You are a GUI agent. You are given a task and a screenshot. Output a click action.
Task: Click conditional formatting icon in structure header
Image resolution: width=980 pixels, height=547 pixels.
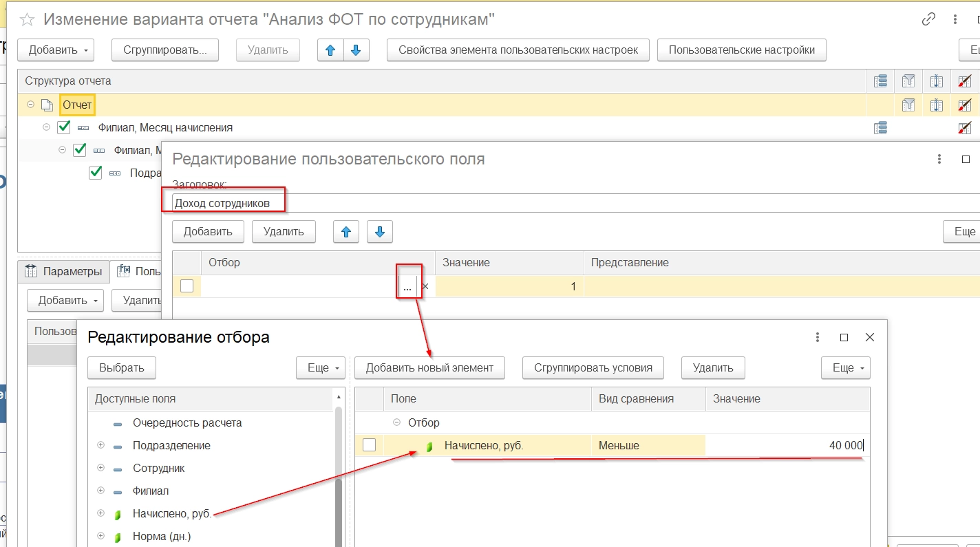tap(965, 81)
